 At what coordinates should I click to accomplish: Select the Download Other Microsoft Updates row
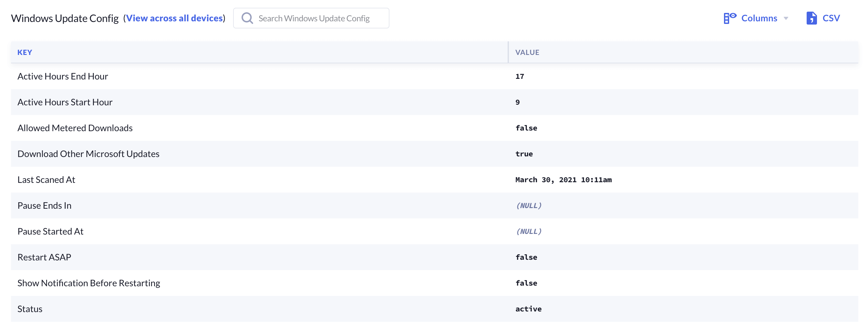88,154
